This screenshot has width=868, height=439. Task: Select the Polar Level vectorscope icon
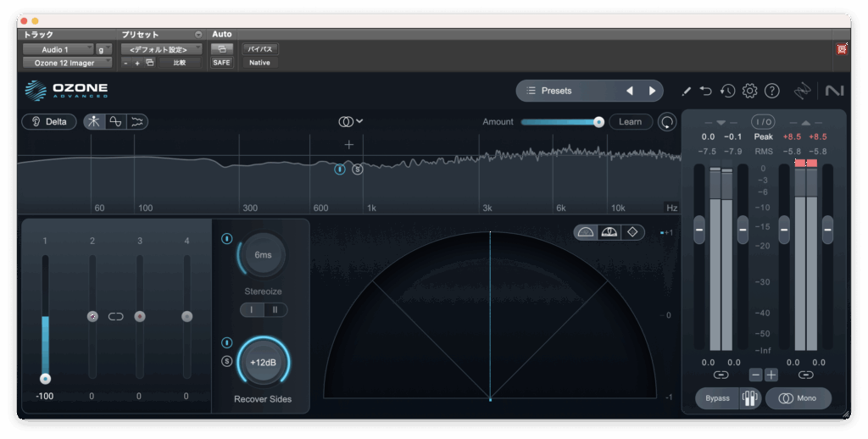609,232
